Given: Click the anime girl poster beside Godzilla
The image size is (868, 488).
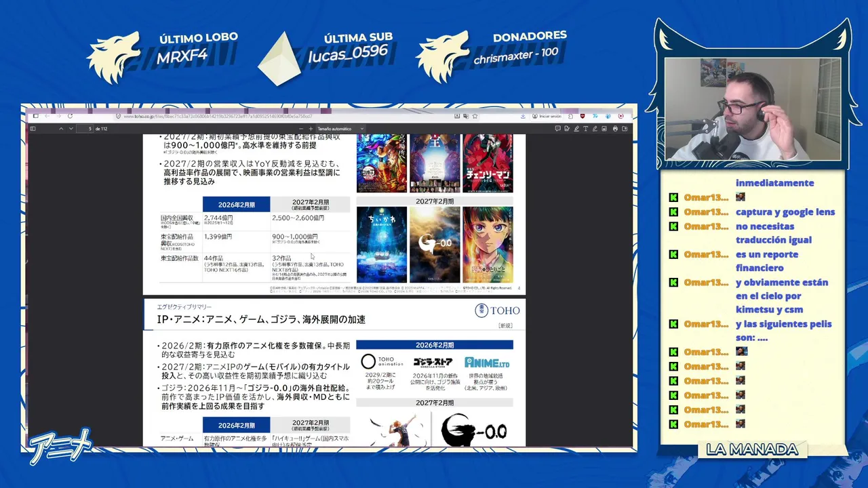Looking at the screenshot, I should [488, 245].
